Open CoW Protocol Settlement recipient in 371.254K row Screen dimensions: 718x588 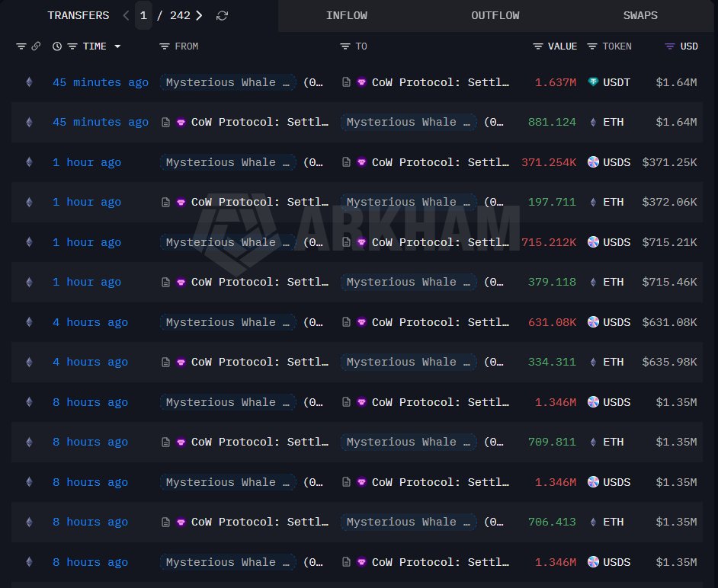pyautogui.click(x=441, y=162)
